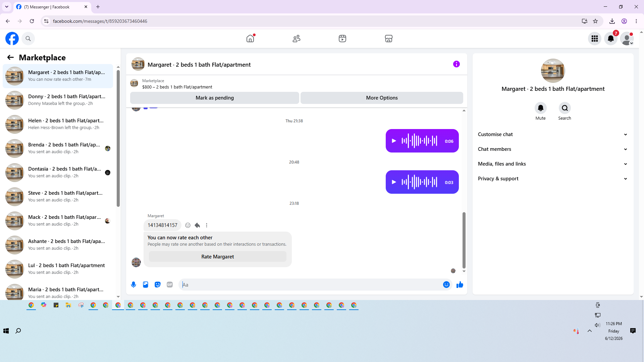Expand the Customise chat section
644x362 pixels.
pos(553,134)
